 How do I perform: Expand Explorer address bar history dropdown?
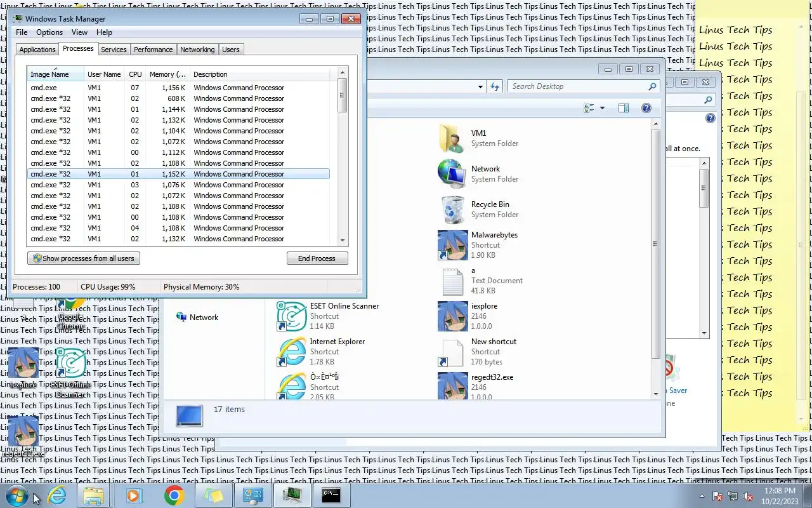(x=480, y=86)
